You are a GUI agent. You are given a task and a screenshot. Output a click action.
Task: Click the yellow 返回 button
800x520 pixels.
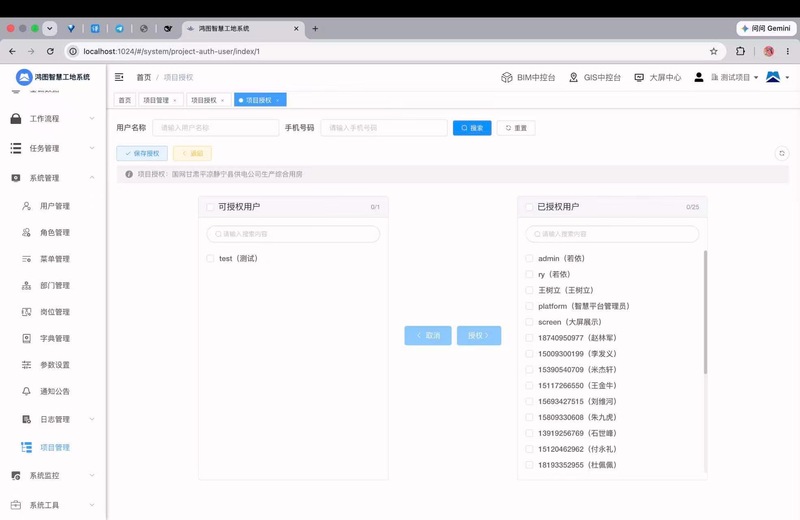[x=192, y=153]
